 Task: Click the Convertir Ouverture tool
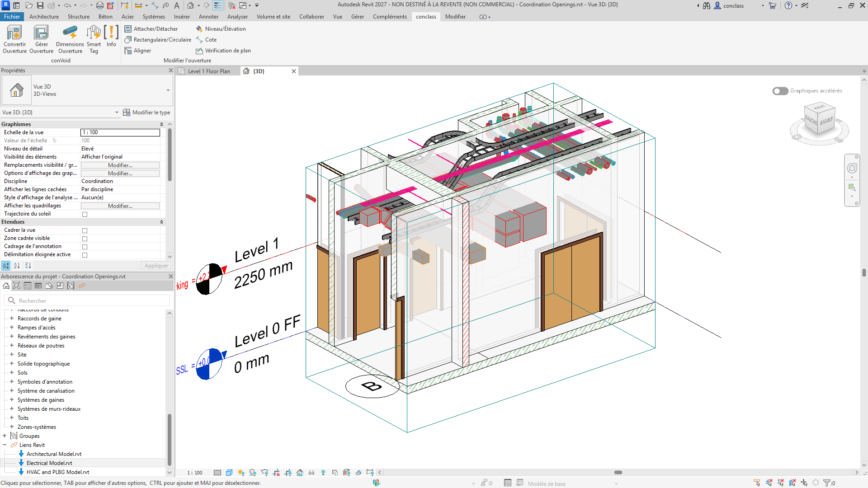coord(15,39)
